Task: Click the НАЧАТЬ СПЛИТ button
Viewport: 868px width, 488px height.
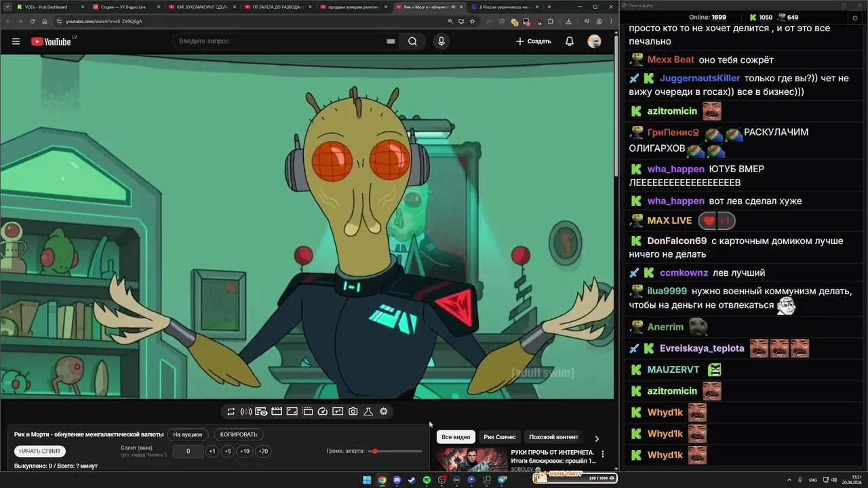Action: [x=40, y=451]
